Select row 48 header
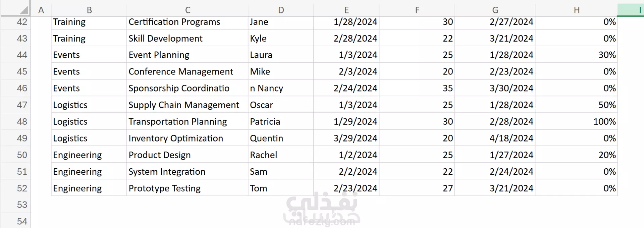Viewport: 644px width, 228px height. tap(15, 121)
